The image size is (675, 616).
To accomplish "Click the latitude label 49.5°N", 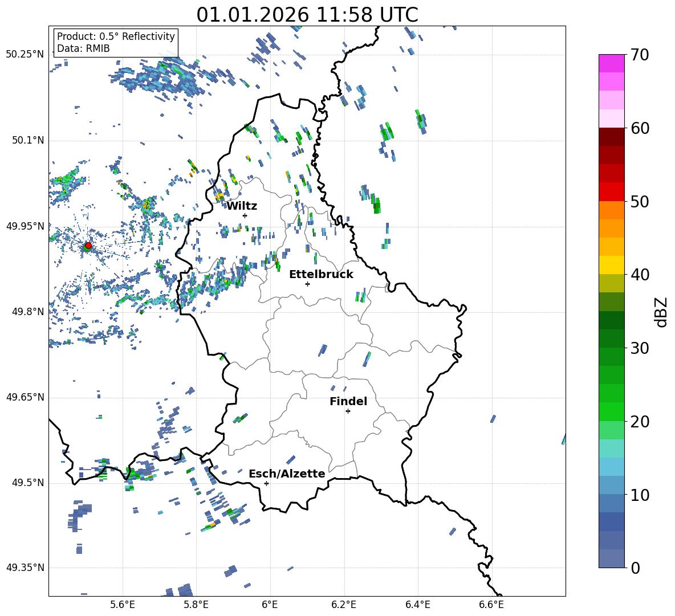I will point(28,483).
